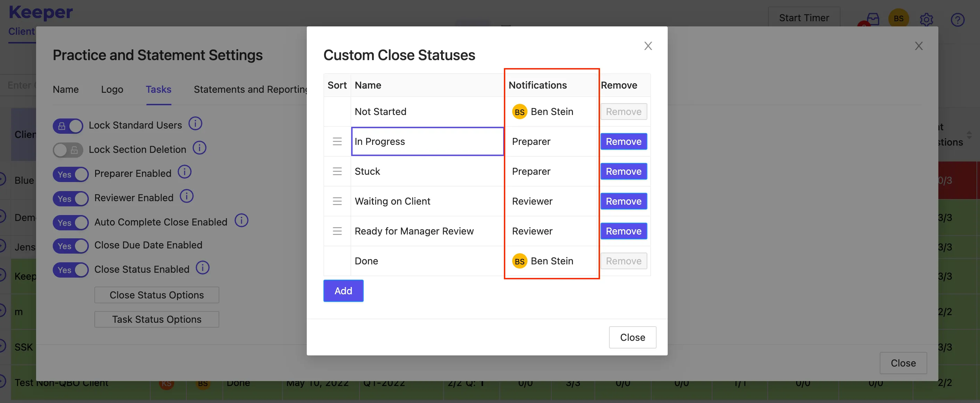Click the Start Timer button
This screenshot has width=980, height=403.
(x=804, y=17)
